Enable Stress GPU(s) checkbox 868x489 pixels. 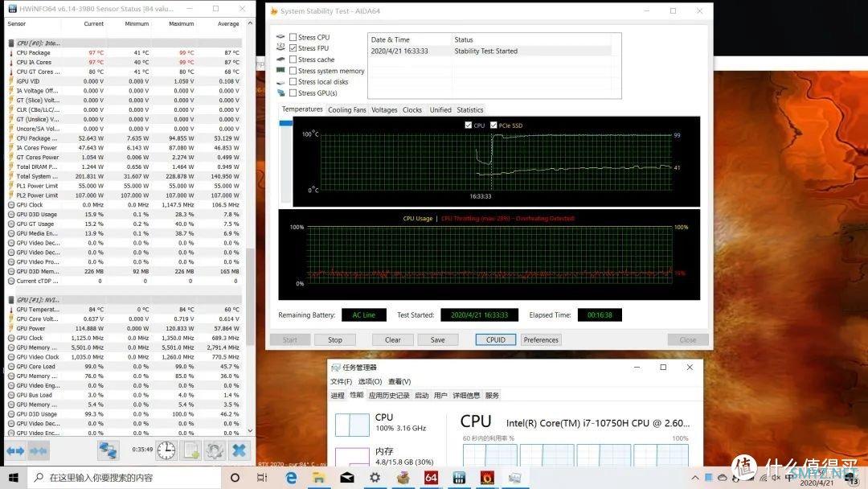[293, 93]
